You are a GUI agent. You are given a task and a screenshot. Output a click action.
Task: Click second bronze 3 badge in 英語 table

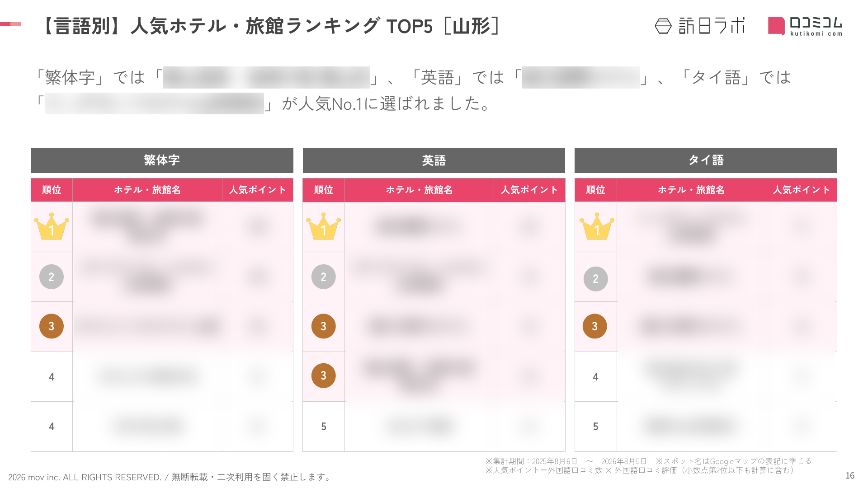324,375
